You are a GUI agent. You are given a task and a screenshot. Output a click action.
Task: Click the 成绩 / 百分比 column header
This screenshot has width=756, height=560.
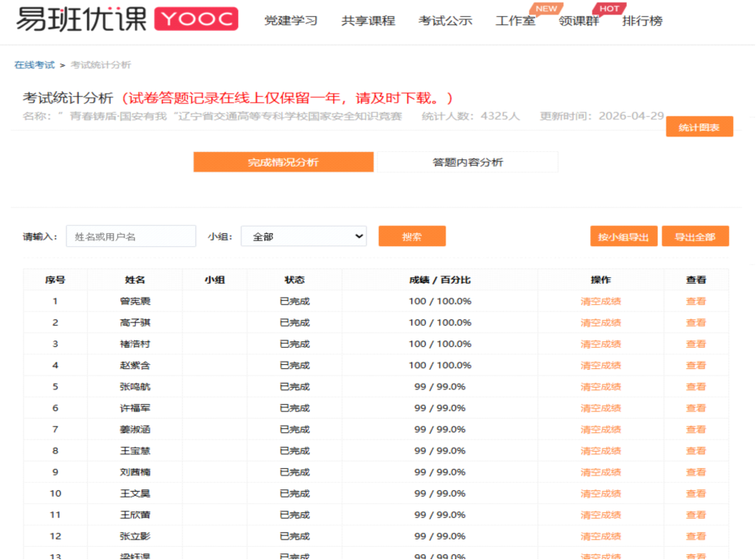440,280
